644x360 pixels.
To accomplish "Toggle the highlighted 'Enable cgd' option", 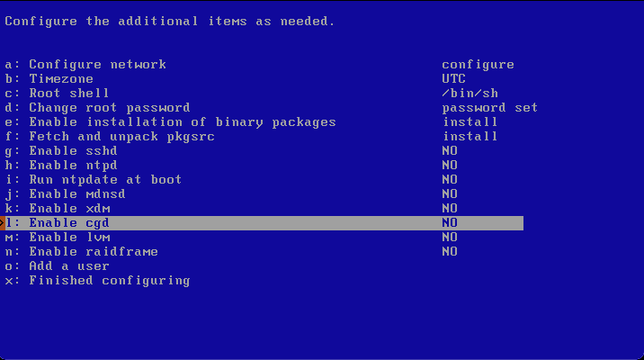I will click(x=262, y=223).
